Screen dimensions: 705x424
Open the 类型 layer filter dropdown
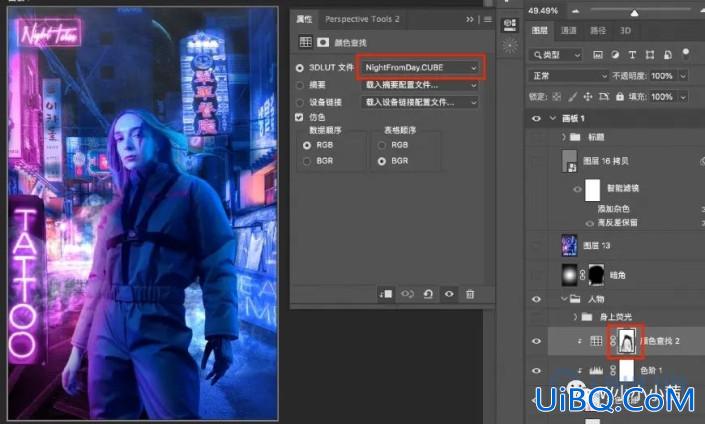pyautogui.click(x=556, y=55)
